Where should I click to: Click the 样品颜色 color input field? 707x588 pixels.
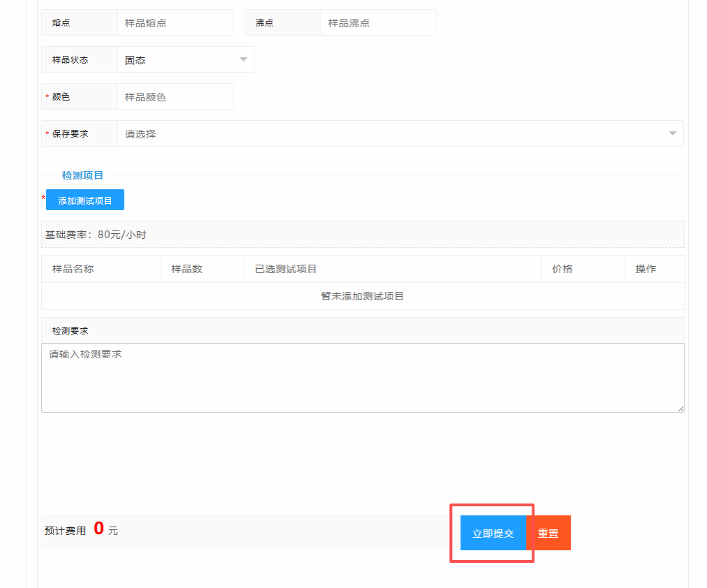(x=175, y=96)
